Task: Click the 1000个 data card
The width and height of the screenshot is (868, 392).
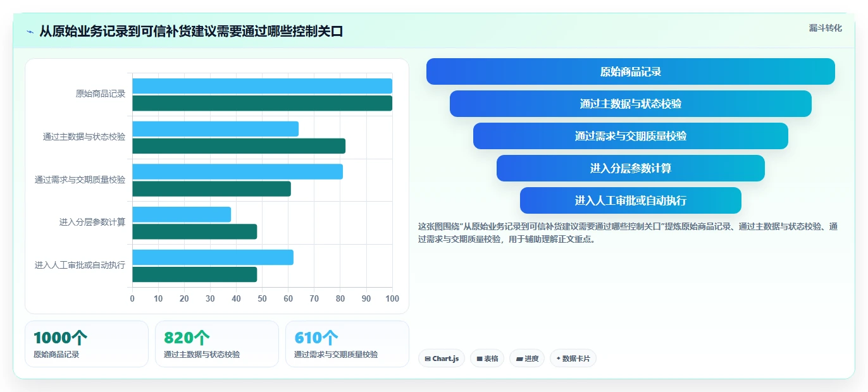Action: [87, 344]
